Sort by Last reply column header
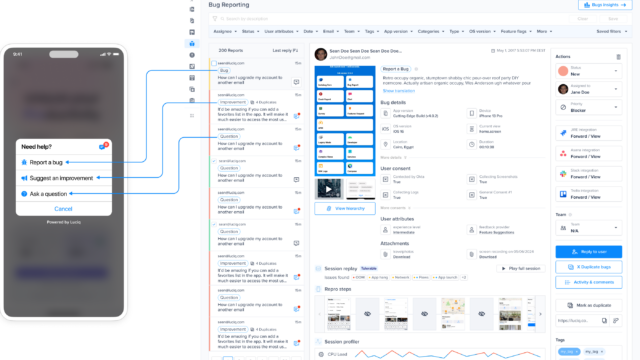The width and height of the screenshot is (640, 360). (x=285, y=51)
